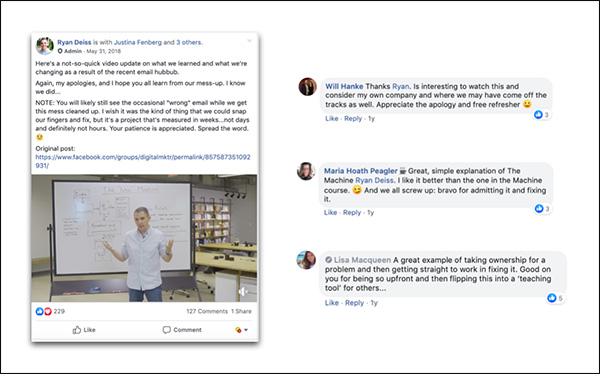Open the post-as identity selector dropdown
The image size is (600, 374).
241,330
